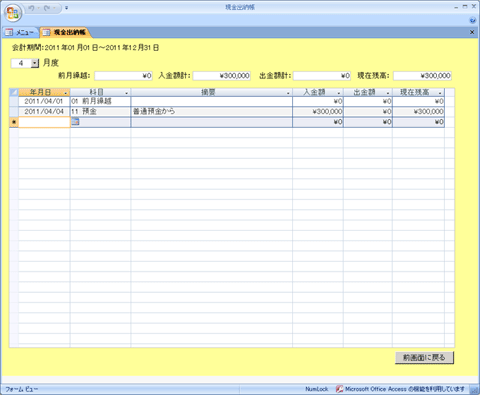Select the 現金出納帳 tab

pyautogui.click(x=65, y=32)
